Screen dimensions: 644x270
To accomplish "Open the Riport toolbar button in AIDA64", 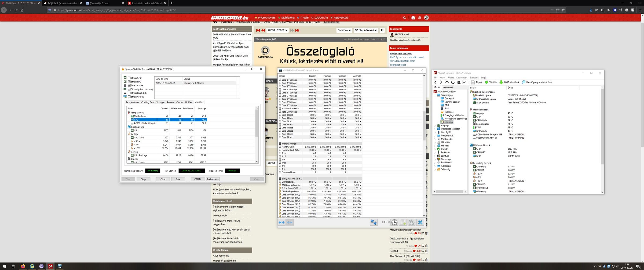I will [x=477, y=82].
